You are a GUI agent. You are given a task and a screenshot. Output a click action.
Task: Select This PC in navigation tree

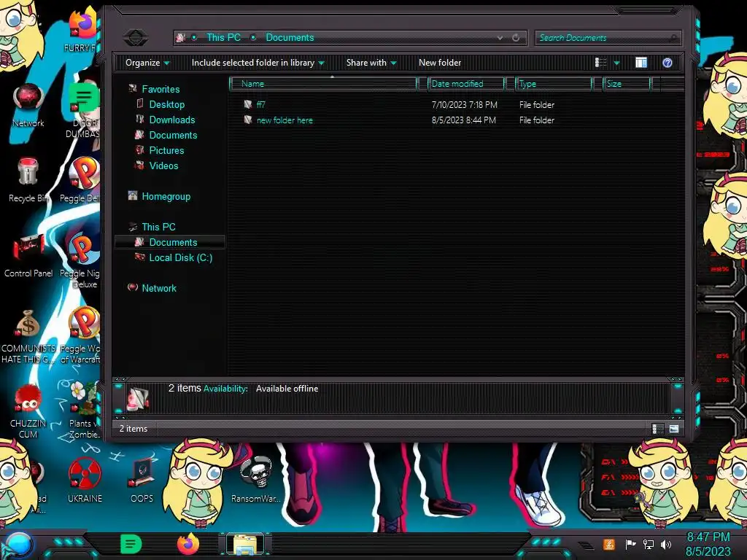coord(158,227)
